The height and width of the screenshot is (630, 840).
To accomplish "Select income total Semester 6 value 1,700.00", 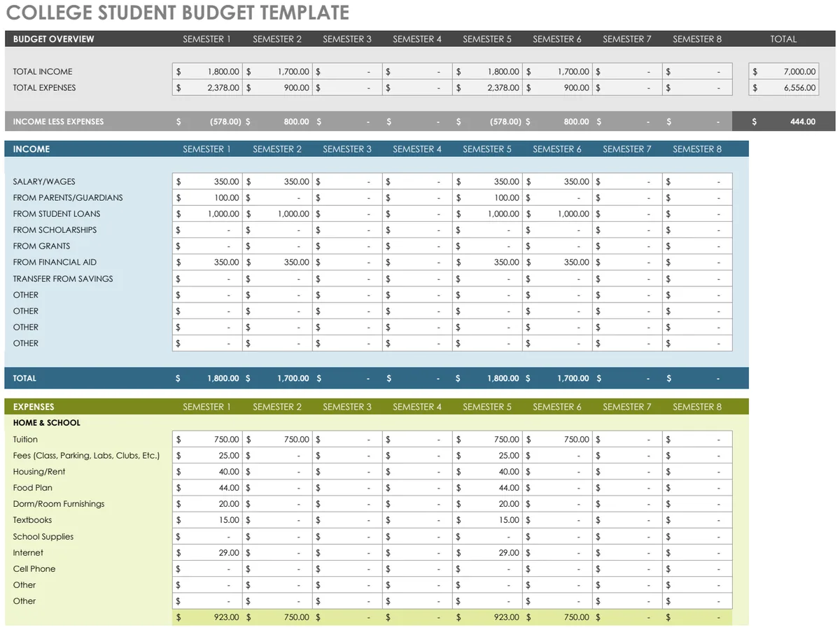I will point(557,378).
